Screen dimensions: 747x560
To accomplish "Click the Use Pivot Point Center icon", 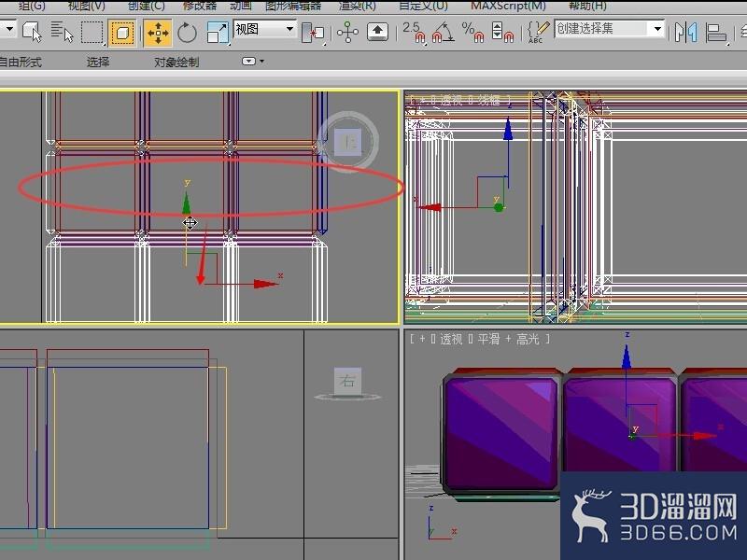I will pos(313,33).
